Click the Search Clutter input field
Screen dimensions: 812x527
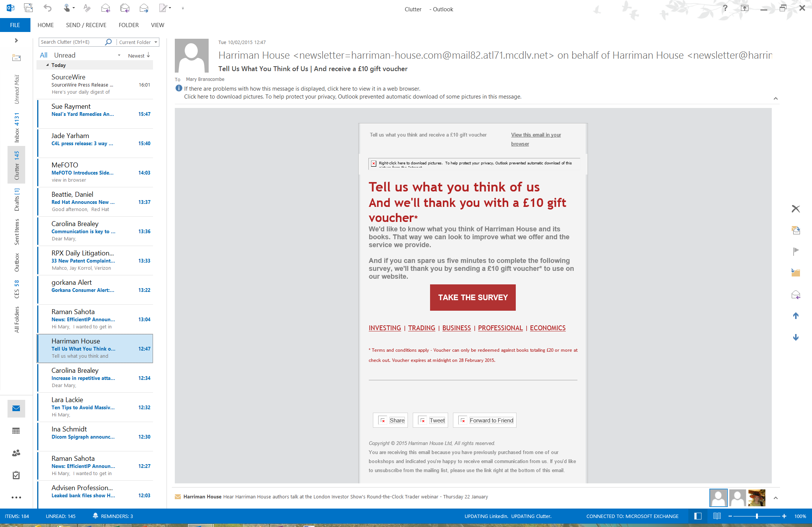[x=71, y=42]
